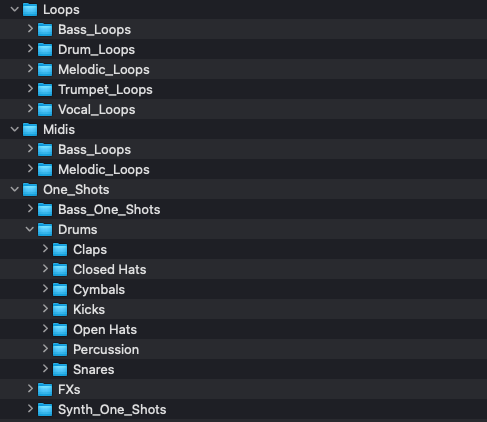
Task: Select the Melodic_Loops row under Loops
Action: point(243,69)
